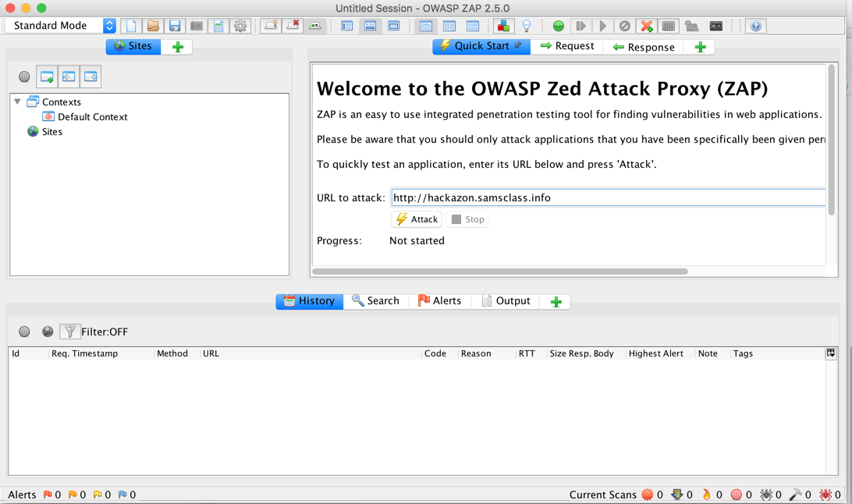
Task: Click the Import Context icon
Action: 69,76
